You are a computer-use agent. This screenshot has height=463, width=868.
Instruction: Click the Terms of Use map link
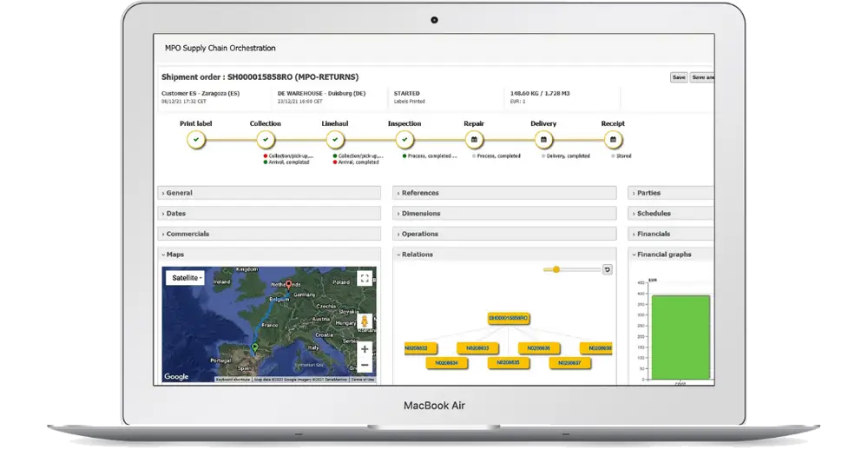363,380
